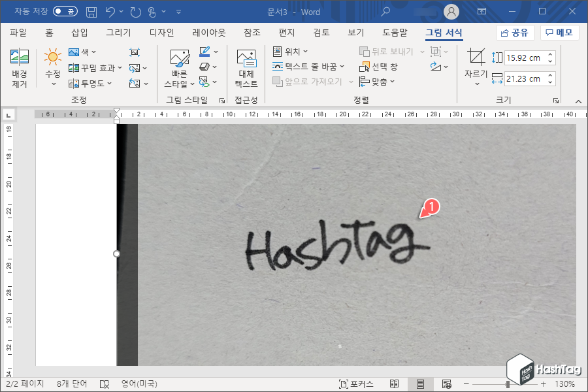This screenshot has height=392, width=588.
Task: Click the tab selector at the ruler corner
Action: (8, 115)
